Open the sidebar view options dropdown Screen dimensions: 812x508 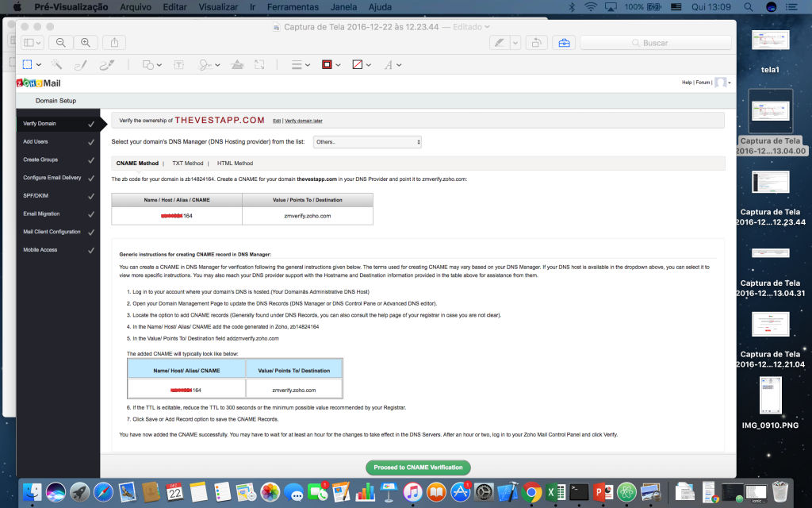tap(33, 43)
